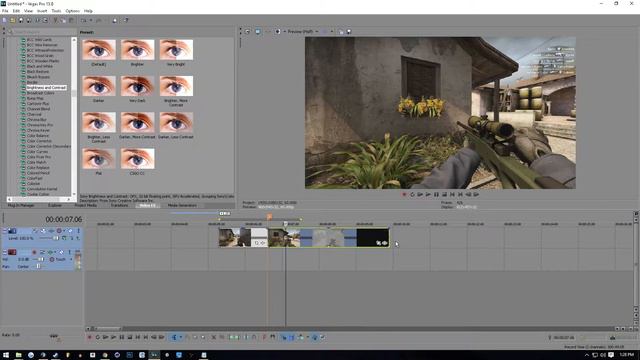The height and width of the screenshot is (360, 640).
Task: Open the undo history dropdown arrow
Action: (x=91, y=20)
